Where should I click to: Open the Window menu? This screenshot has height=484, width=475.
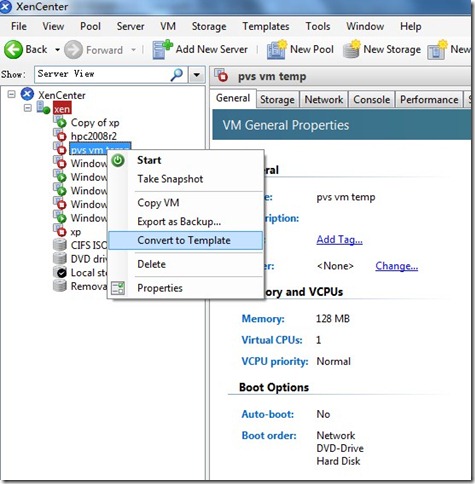(365, 26)
